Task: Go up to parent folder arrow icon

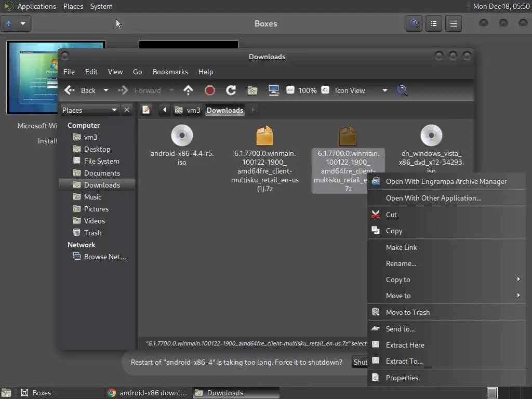Action: tap(188, 90)
